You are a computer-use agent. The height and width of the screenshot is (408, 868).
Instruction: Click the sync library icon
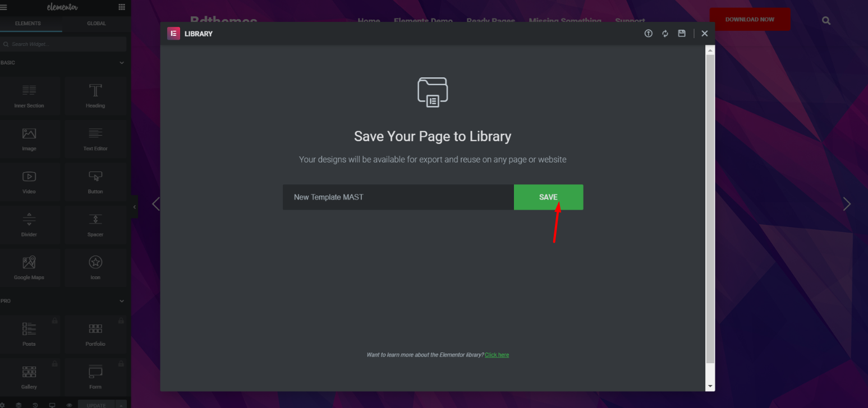pos(665,34)
